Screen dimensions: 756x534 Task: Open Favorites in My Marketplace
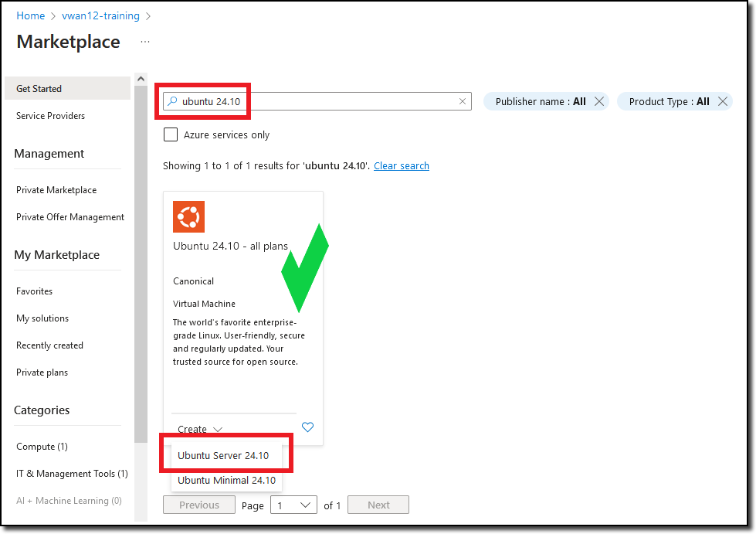coord(34,291)
